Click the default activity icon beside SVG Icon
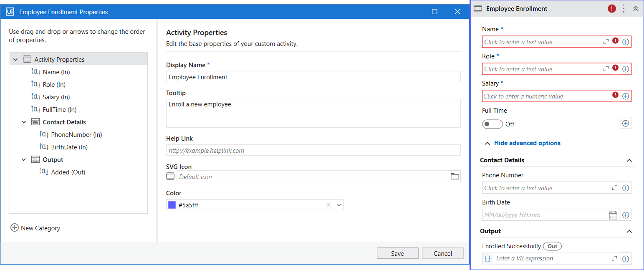Screen dimensions: 644x270 click(x=170, y=176)
